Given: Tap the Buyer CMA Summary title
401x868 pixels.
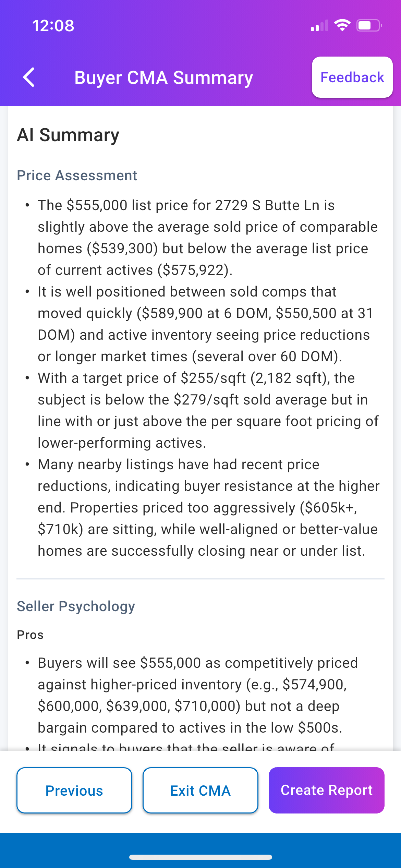Looking at the screenshot, I should point(163,77).
